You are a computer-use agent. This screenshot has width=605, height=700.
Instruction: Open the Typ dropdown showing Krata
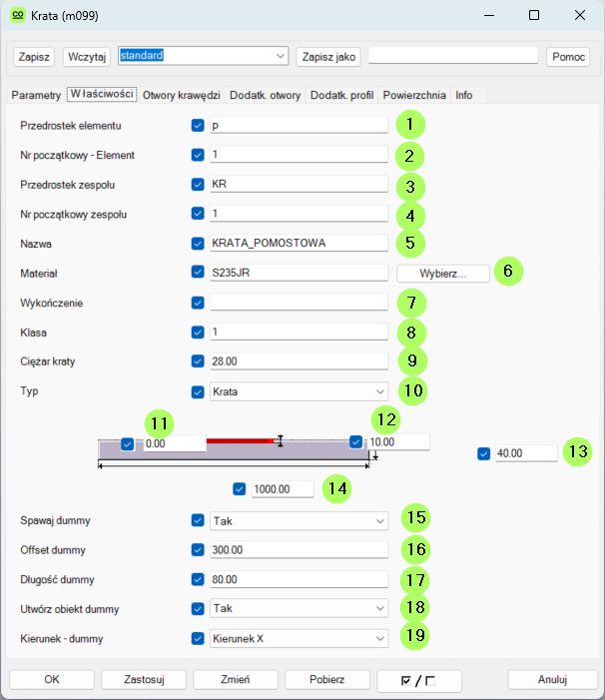point(299,391)
